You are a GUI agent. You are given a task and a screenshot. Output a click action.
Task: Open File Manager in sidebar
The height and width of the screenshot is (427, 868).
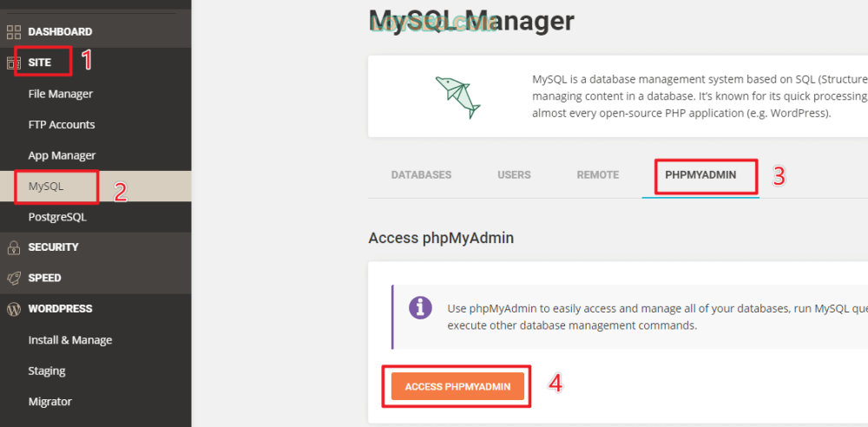point(61,94)
